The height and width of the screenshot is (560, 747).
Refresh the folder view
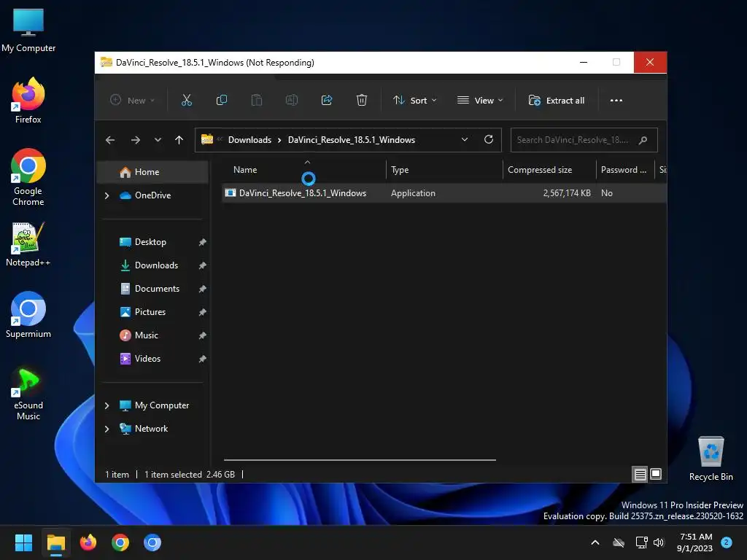click(488, 139)
